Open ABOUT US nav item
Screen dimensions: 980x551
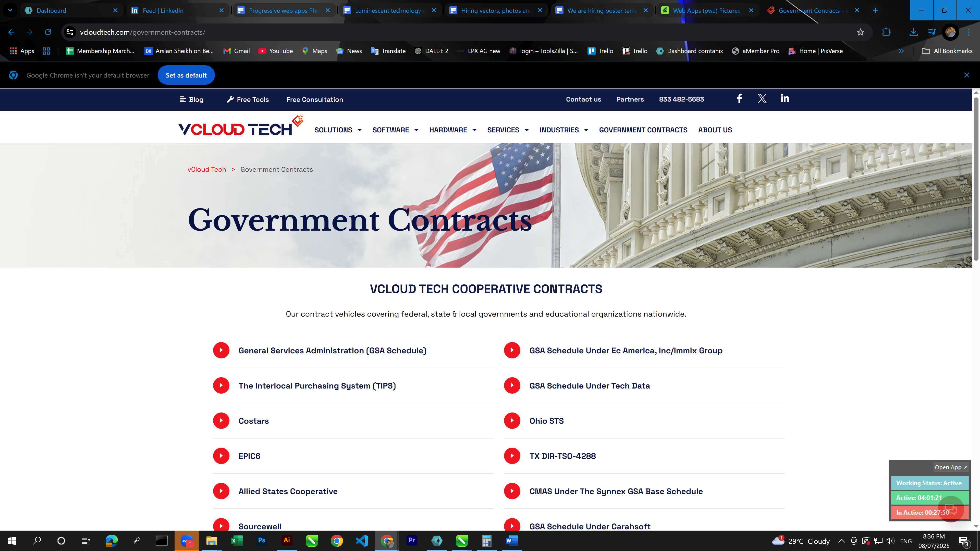(715, 130)
